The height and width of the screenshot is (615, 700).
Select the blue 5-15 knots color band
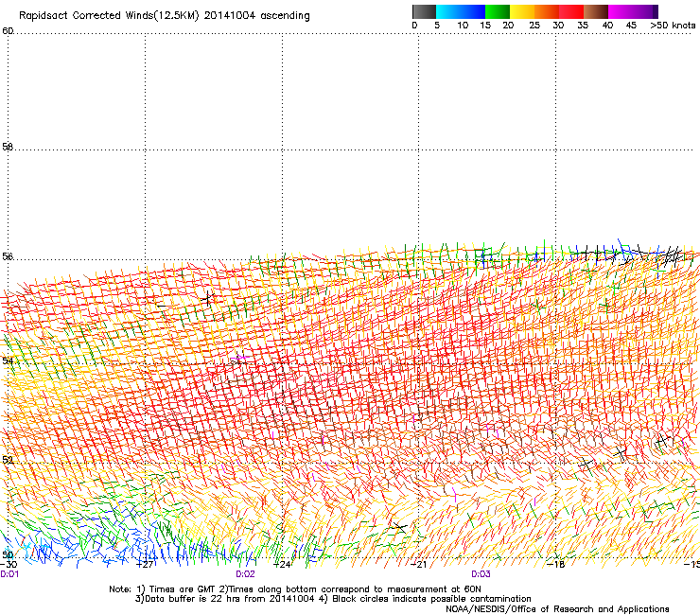(x=461, y=11)
